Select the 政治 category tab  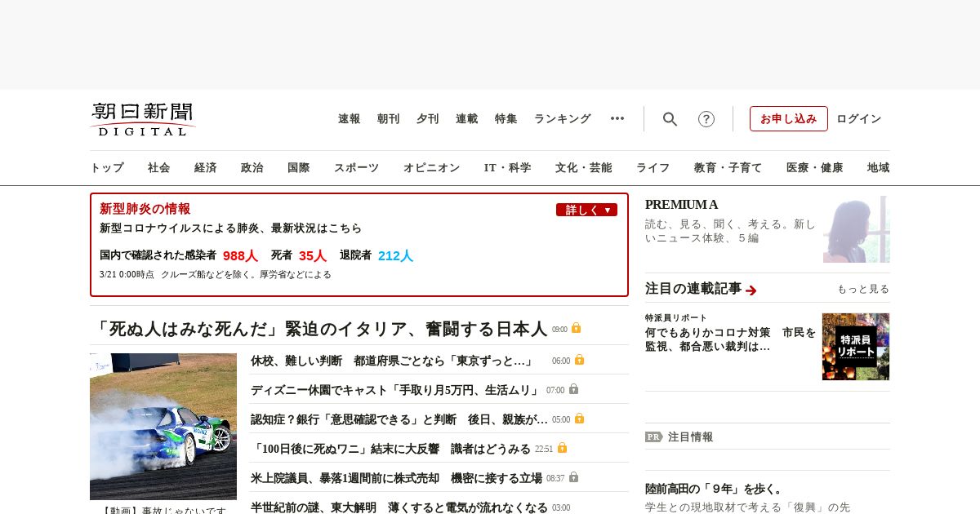point(252,168)
